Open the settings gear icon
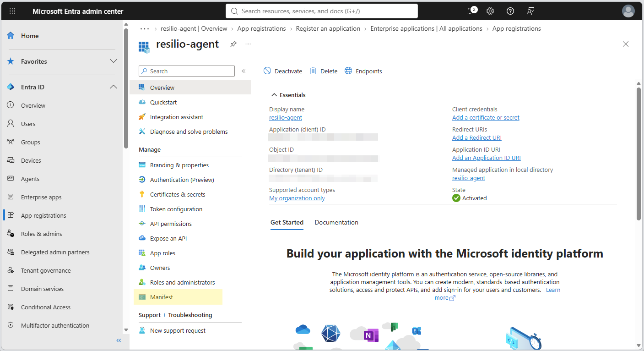The height and width of the screenshot is (351, 644). (x=490, y=11)
